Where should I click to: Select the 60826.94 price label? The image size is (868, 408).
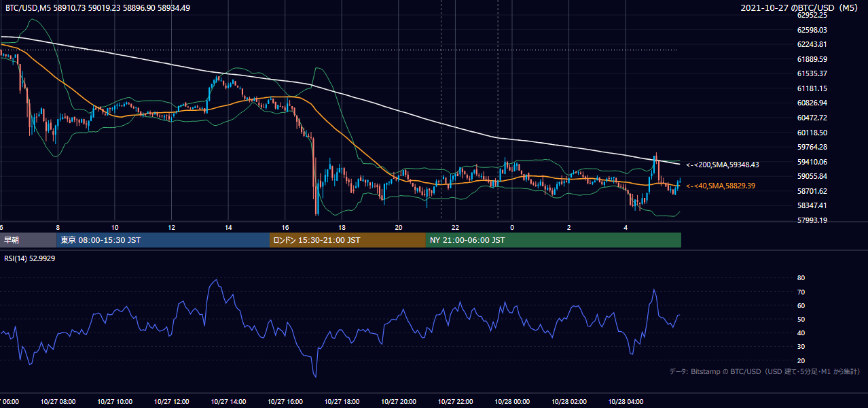[812, 103]
